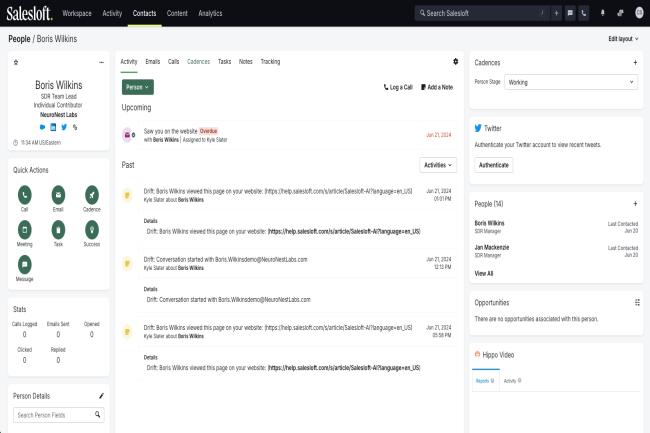Edit Person Details with pencil icon
This screenshot has height=433, width=650.
(100, 396)
